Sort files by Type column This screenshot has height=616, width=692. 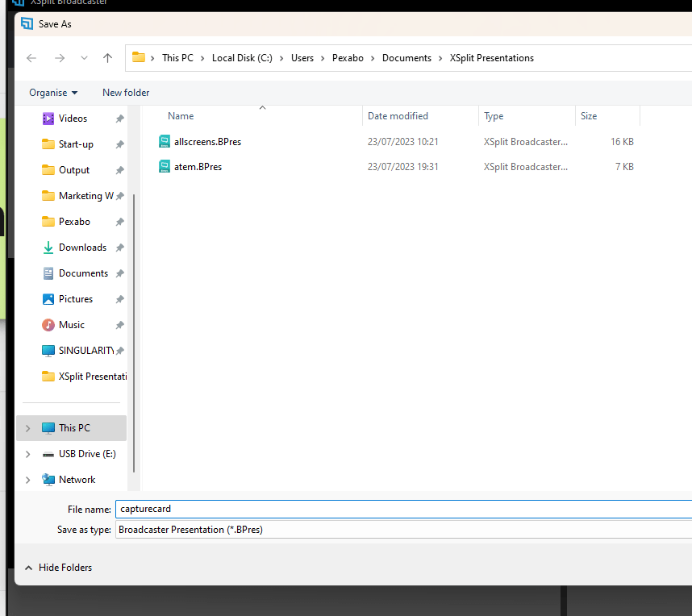494,116
